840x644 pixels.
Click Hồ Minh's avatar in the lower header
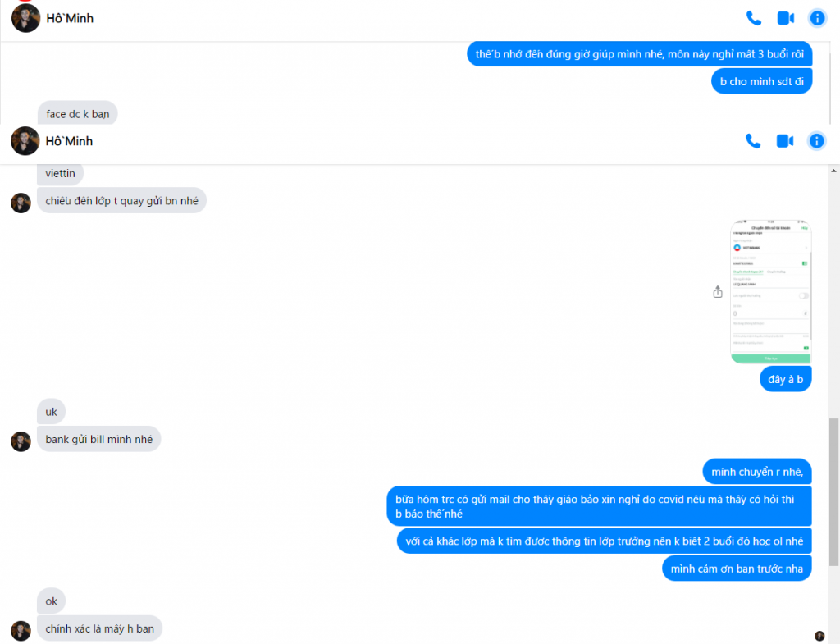[25, 141]
